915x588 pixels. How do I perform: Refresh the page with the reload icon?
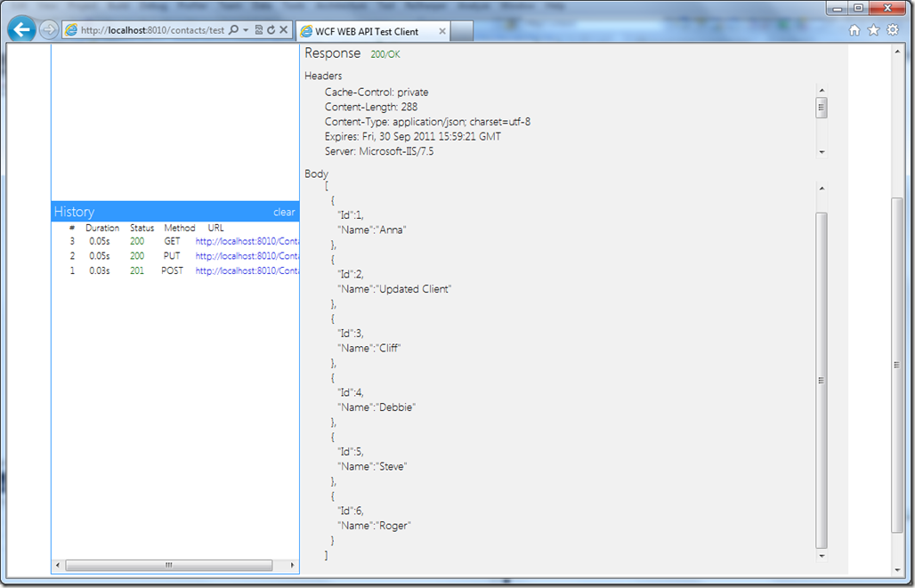click(271, 29)
